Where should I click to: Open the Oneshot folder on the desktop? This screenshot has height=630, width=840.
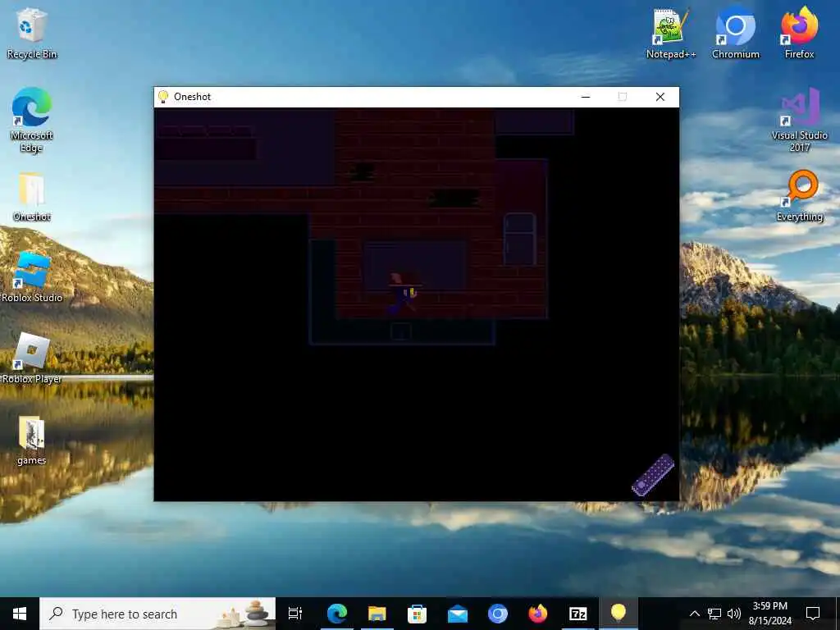tap(32, 197)
